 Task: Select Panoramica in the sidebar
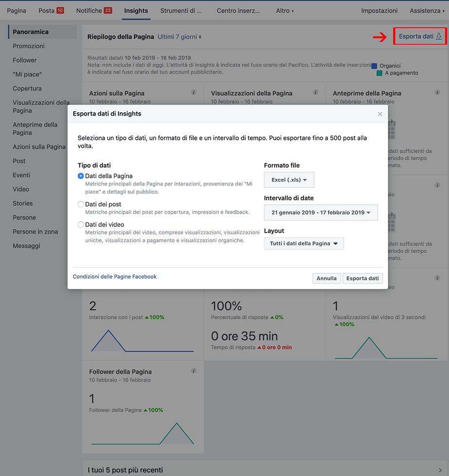point(43,32)
